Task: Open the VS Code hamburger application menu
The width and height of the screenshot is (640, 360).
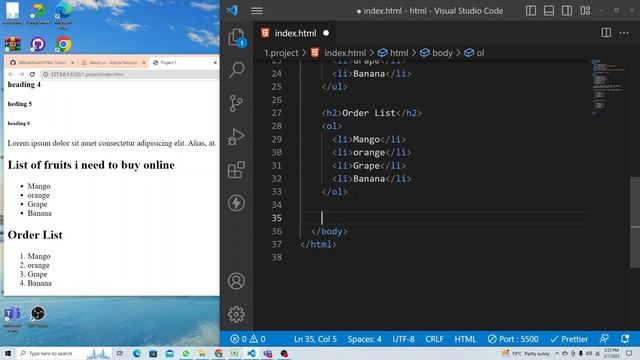Action: 257,11
